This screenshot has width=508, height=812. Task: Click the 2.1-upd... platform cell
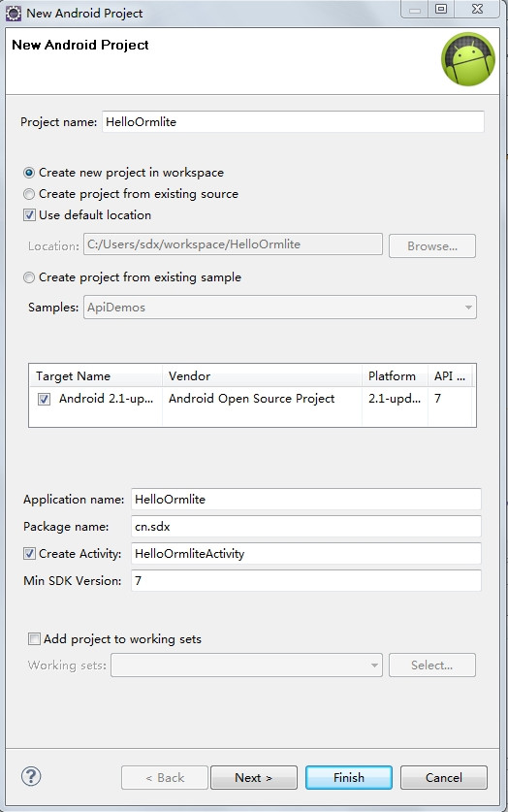pos(395,398)
